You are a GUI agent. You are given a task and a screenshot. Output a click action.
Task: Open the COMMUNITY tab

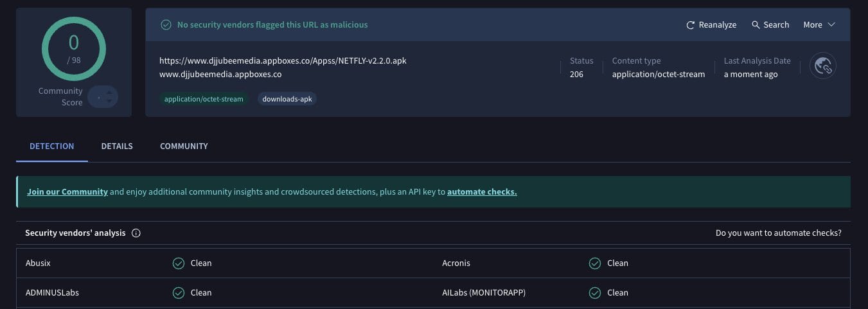tap(184, 146)
